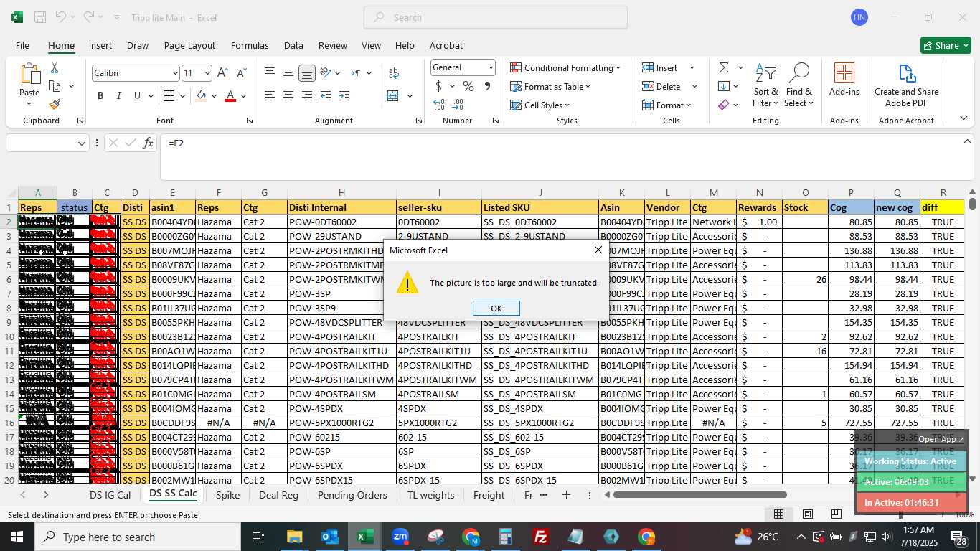Switch to the Data ribbon tab
The image size is (980, 551).
[x=293, y=45]
